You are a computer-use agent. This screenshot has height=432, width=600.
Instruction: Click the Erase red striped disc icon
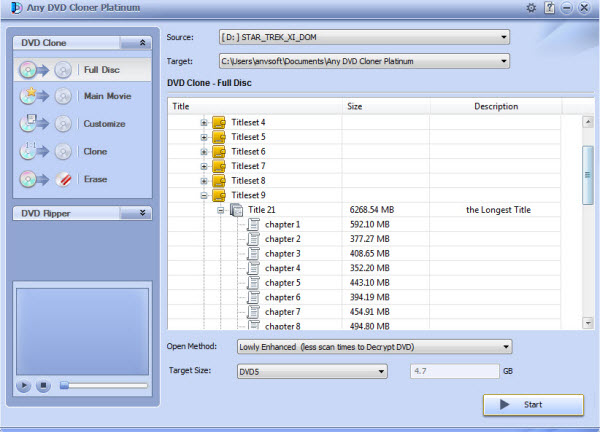click(63, 179)
